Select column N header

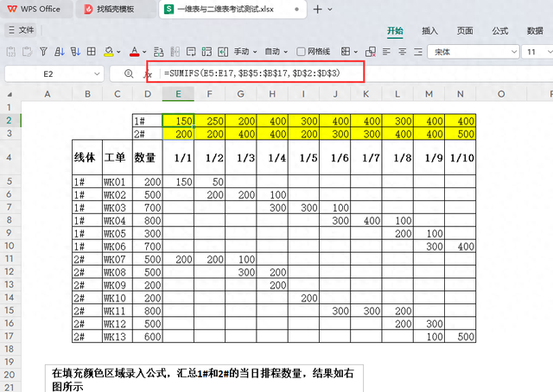pyautogui.click(x=461, y=94)
